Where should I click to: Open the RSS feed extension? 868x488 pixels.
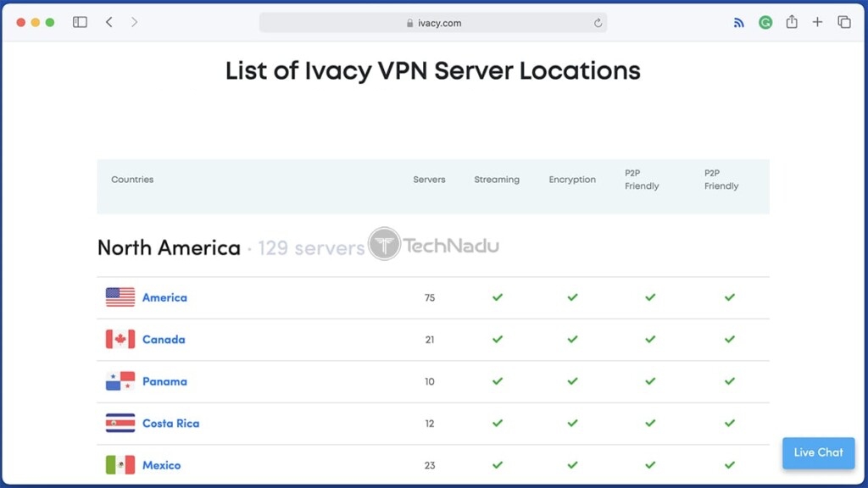tap(738, 23)
